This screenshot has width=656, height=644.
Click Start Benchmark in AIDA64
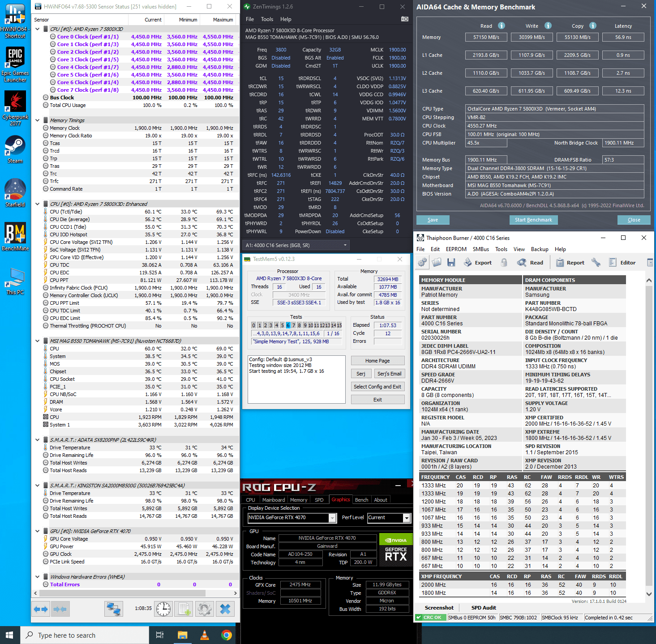pos(533,220)
